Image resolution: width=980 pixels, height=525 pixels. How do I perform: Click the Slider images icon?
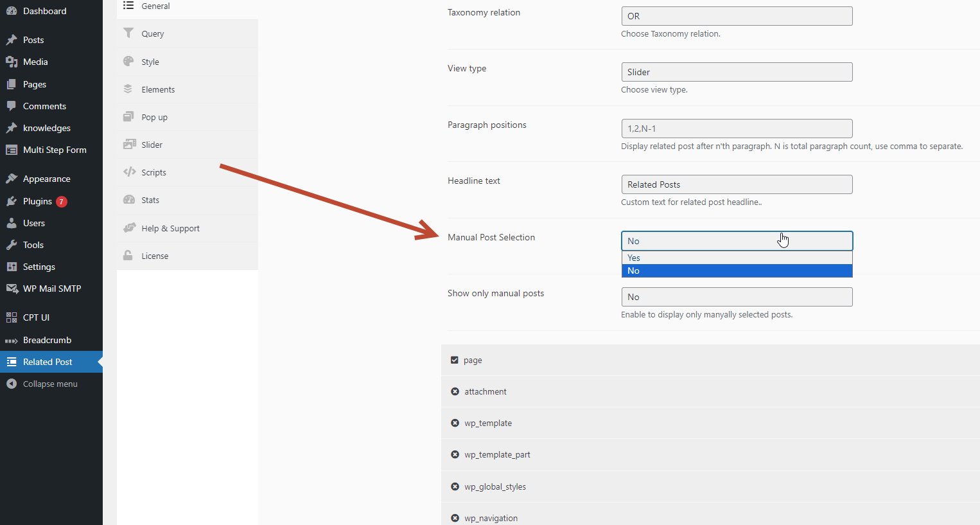pos(129,144)
